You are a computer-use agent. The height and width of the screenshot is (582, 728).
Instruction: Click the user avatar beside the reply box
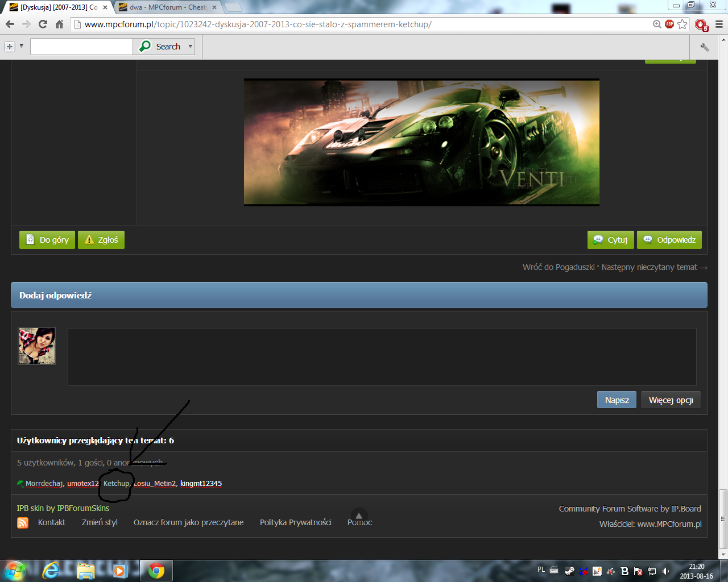pos(36,346)
